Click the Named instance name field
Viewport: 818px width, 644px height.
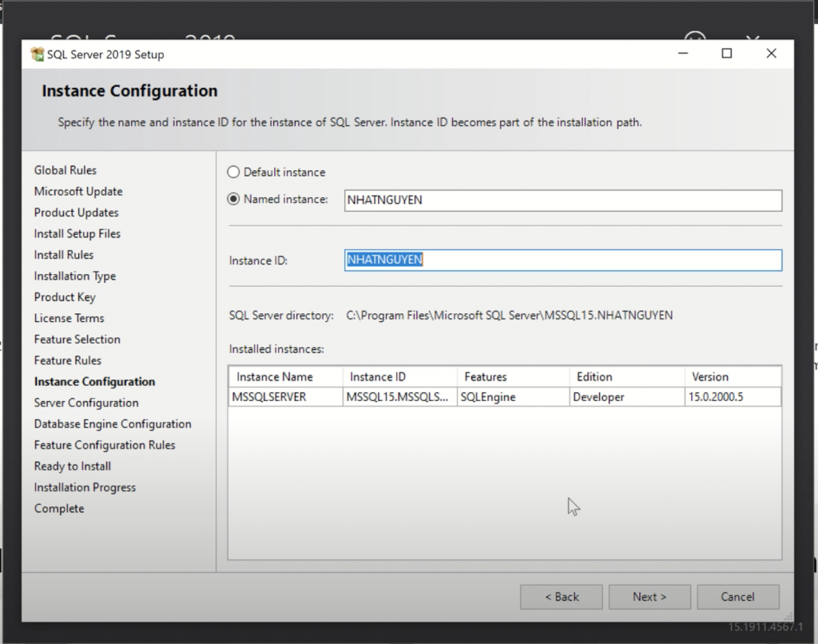(x=563, y=201)
